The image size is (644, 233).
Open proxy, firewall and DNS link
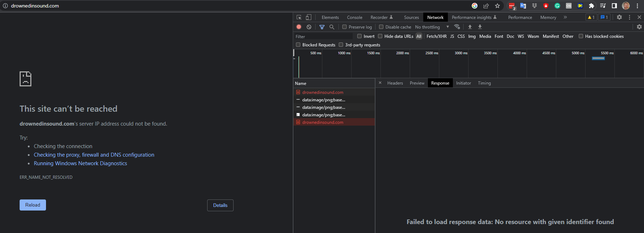94,155
